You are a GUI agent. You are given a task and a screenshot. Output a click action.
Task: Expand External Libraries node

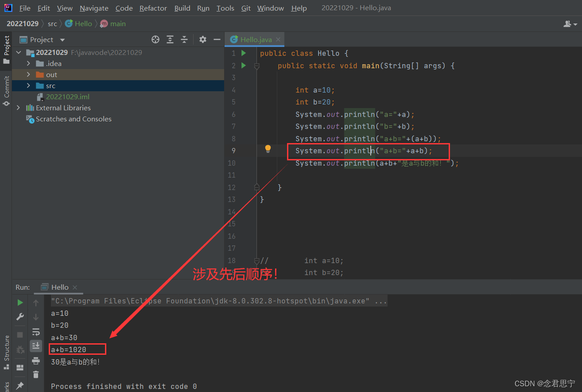click(x=18, y=108)
